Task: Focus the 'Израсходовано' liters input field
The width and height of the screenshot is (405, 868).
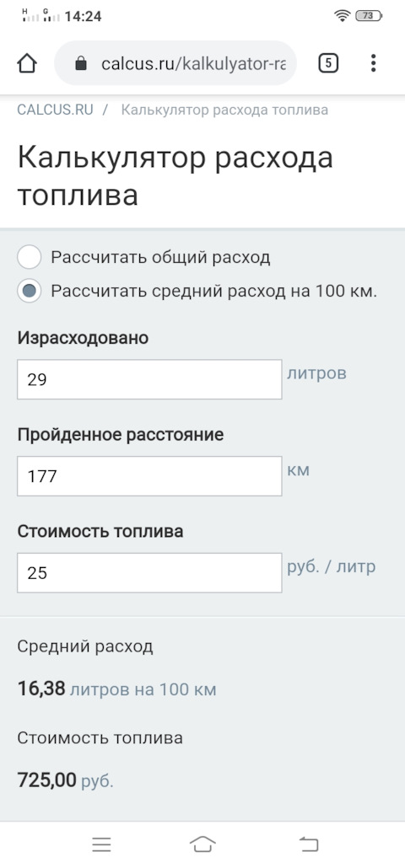Action: tap(149, 379)
